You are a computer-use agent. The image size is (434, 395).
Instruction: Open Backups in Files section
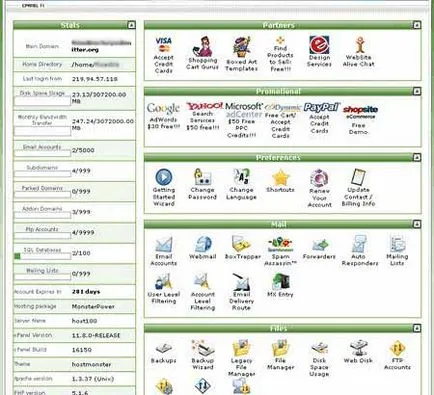coord(164,349)
